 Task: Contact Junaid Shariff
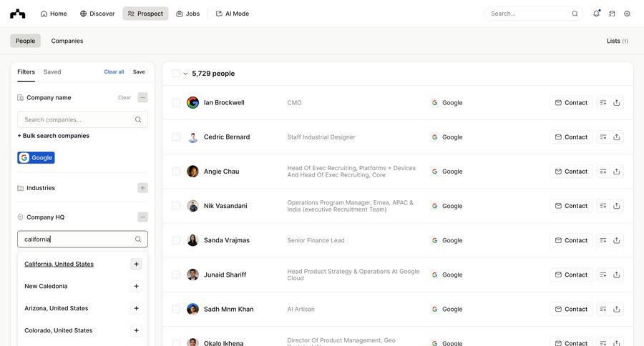571,275
